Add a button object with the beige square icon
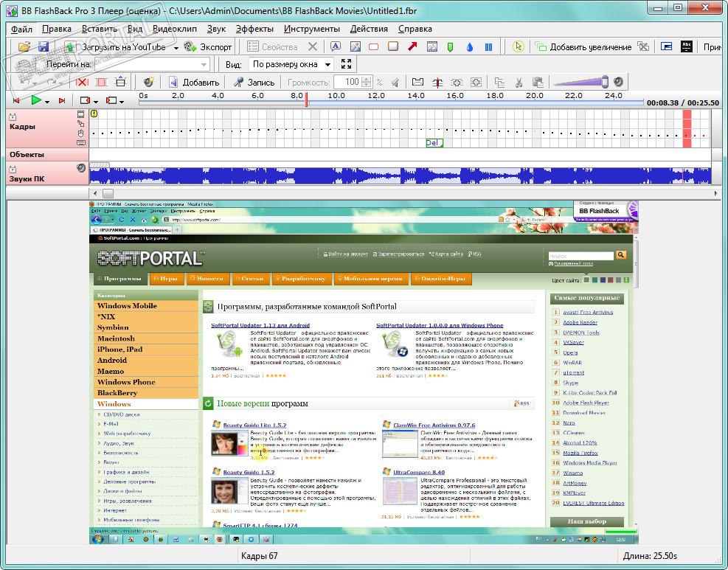The width and height of the screenshot is (728, 570). 393,46
